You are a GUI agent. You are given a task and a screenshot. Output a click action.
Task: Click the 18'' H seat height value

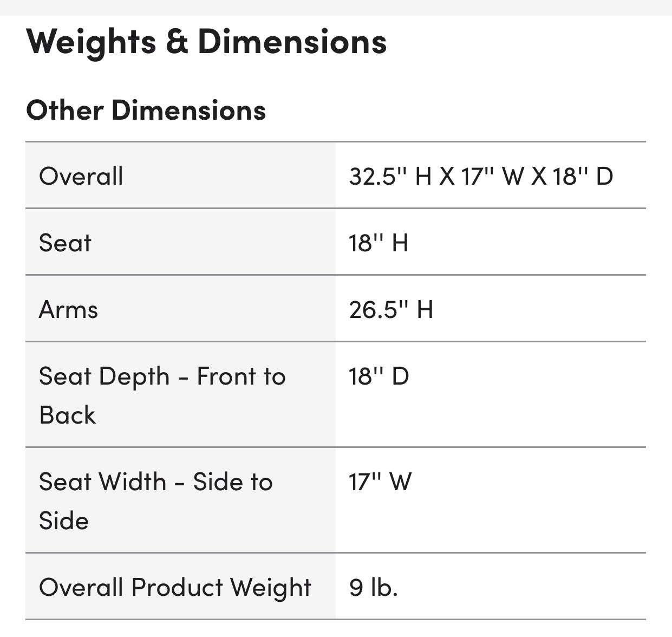coord(378,243)
